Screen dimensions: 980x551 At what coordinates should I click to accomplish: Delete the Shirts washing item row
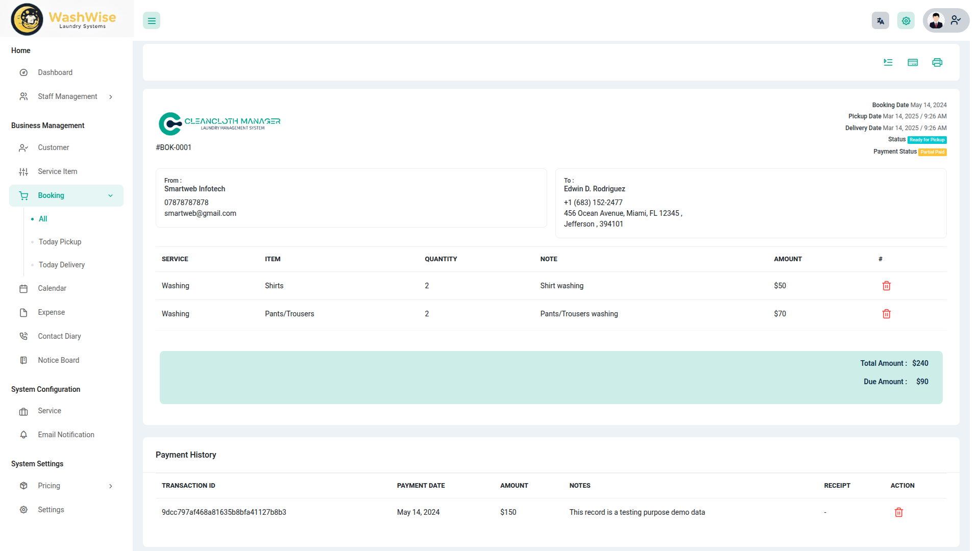(886, 286)
